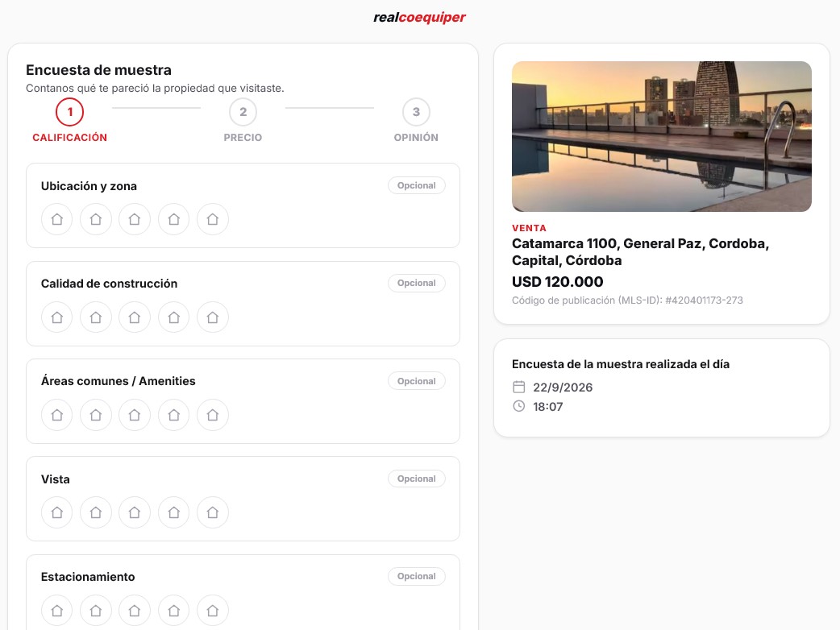The width and height of the screenshot is (840, 630).
Task: Click the Opcional badge for Ubicación y zona
Action: (416, 185)
